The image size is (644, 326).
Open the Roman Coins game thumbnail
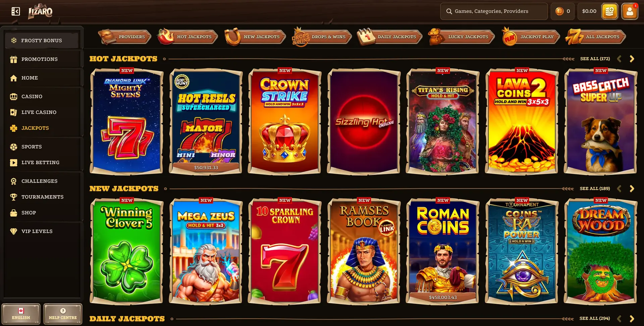click(443, 251)
